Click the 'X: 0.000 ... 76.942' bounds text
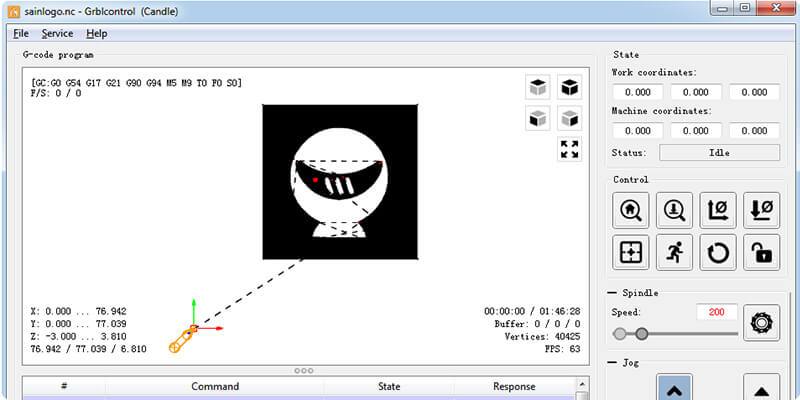Screen dimensions: 800x400 click(x=79, y=311)
